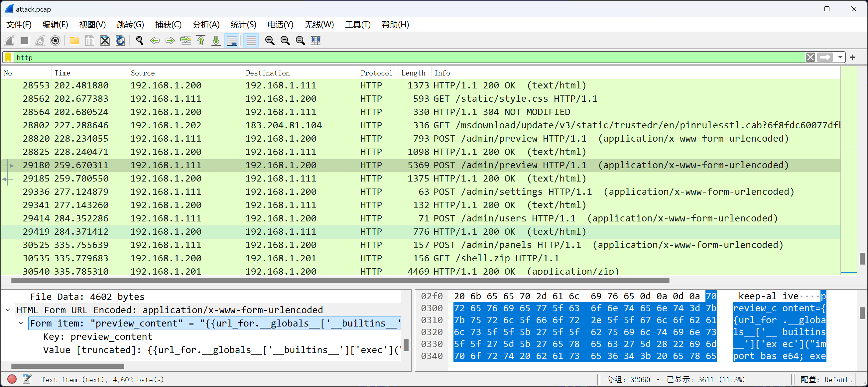Viewport: 868px width, 387px height.
Task: Open the display filter history dropdown
Action: tap(840, 57)
